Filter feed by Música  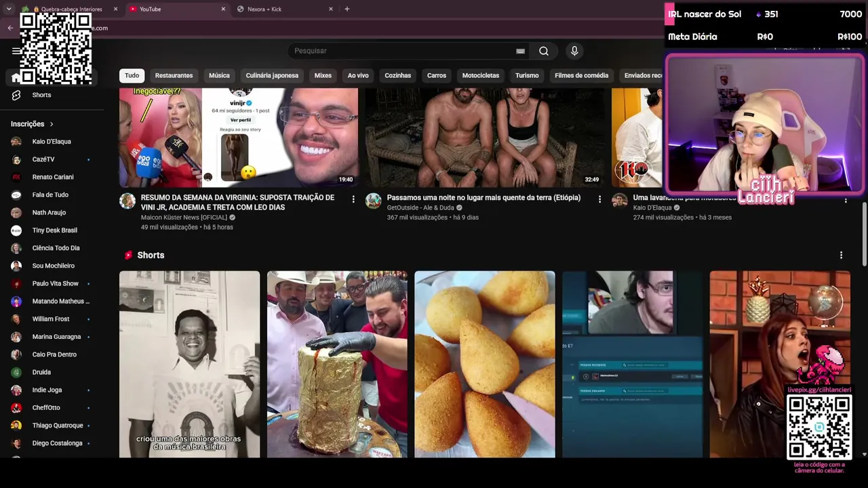point(219,75)
